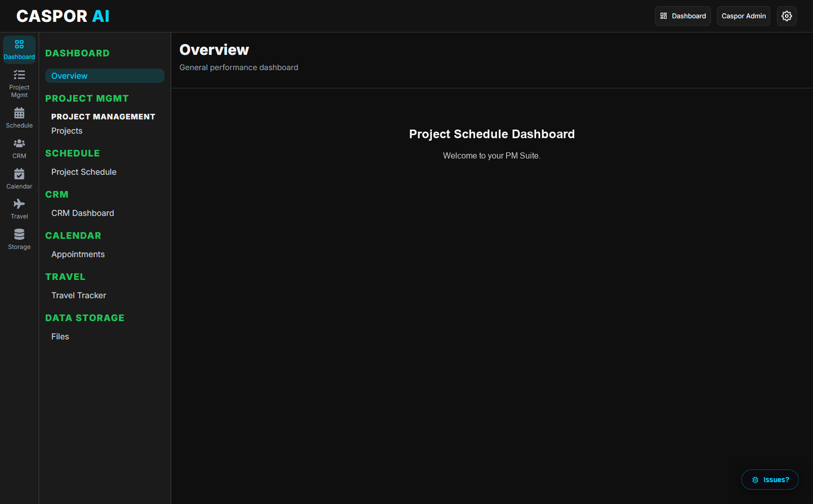Click 'General performance dashboard' subtitle
The image size is (813, 504).
(x=239, y=68)
